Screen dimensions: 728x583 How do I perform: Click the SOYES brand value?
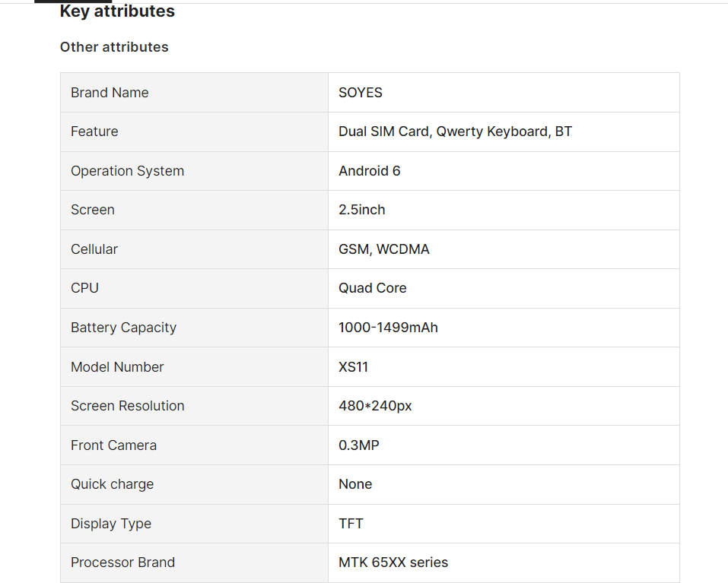click(361, 93)
